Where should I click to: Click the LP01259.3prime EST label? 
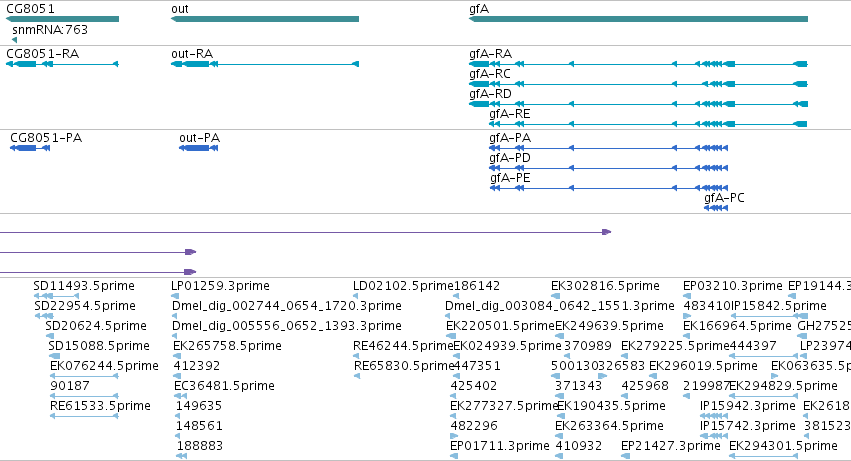tap(220, 286)
